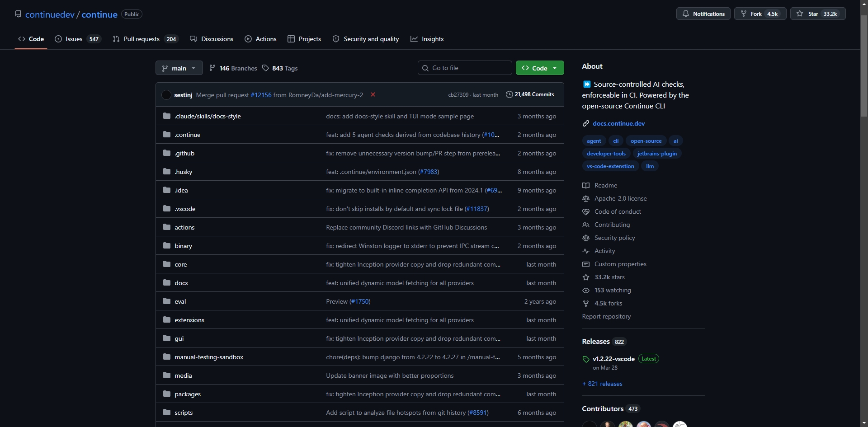Click the people icon beside Contributing
Image resolution: width=868 pixels, height=427 pixels.
click(586, 225)
